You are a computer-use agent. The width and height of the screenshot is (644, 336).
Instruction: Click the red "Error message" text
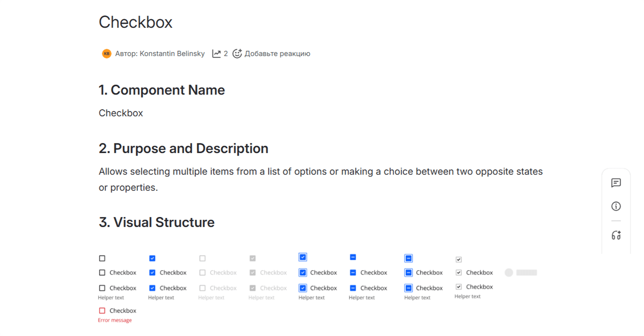pos(115,320)
